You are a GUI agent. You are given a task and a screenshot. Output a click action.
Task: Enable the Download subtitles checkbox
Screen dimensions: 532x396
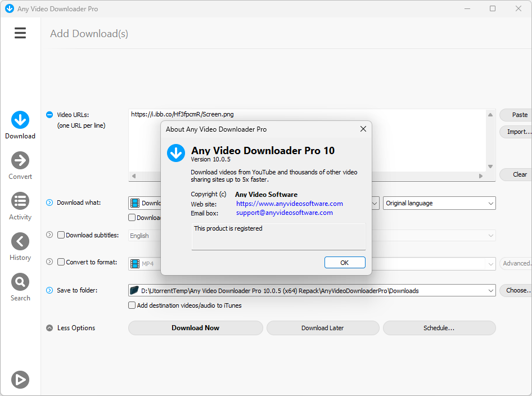click(61, 235)
